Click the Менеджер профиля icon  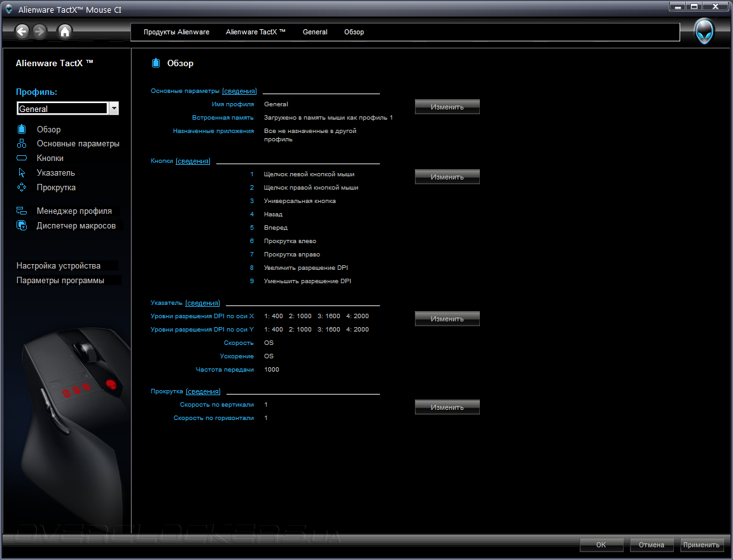click(22, 211)
